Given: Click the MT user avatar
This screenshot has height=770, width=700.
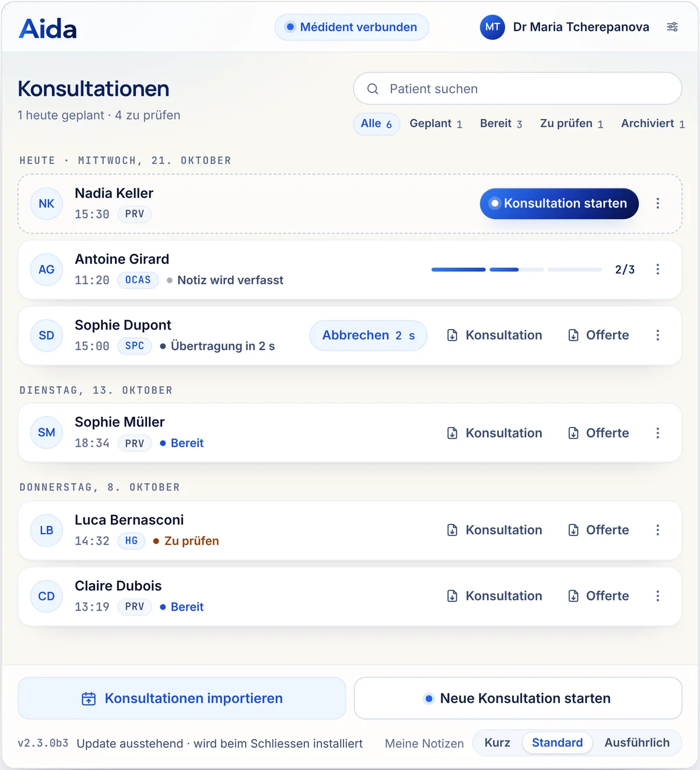Looking at the screenshot, I should pos(492,27).
